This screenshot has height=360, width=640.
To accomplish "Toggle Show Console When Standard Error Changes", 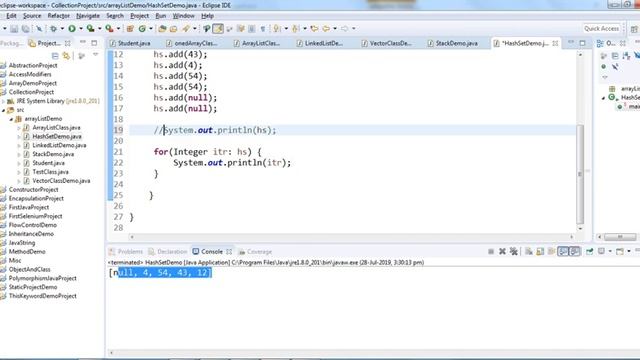I will 574,251.
